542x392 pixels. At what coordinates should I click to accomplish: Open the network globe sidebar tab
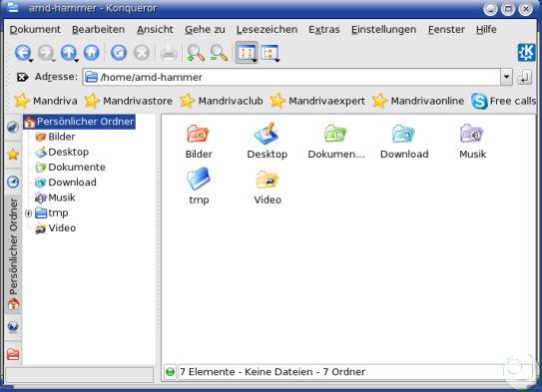point(13,327)
